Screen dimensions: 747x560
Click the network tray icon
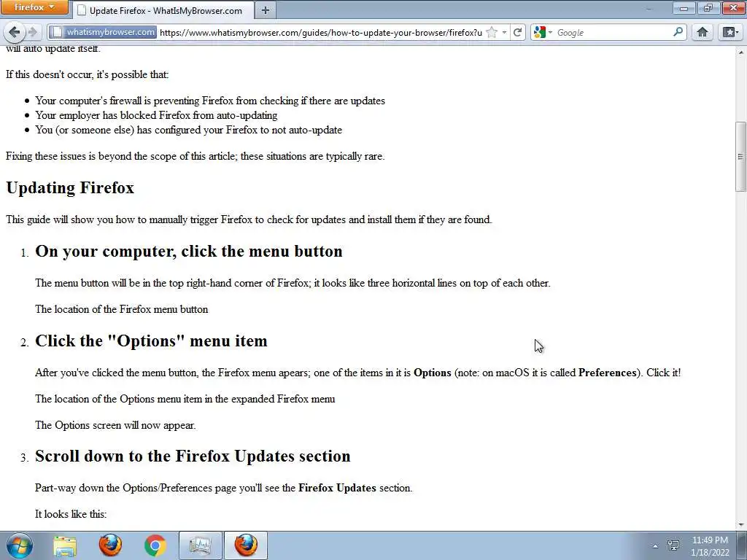click(673, 545)
